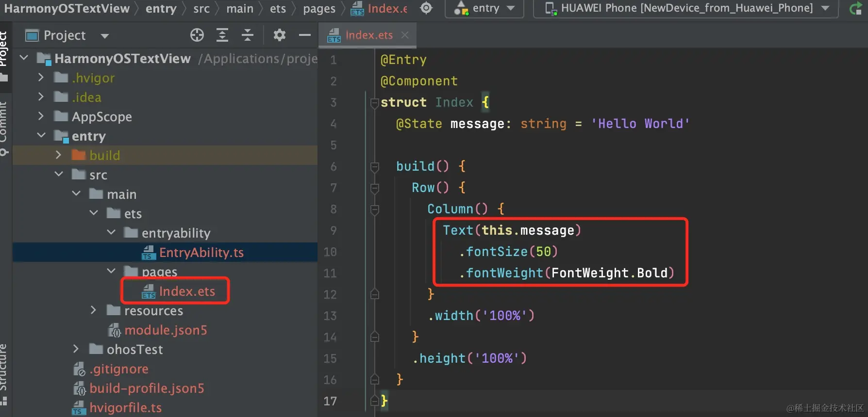
Task: Place cursor on 'Hello World' string
Action: click(640, 124)
